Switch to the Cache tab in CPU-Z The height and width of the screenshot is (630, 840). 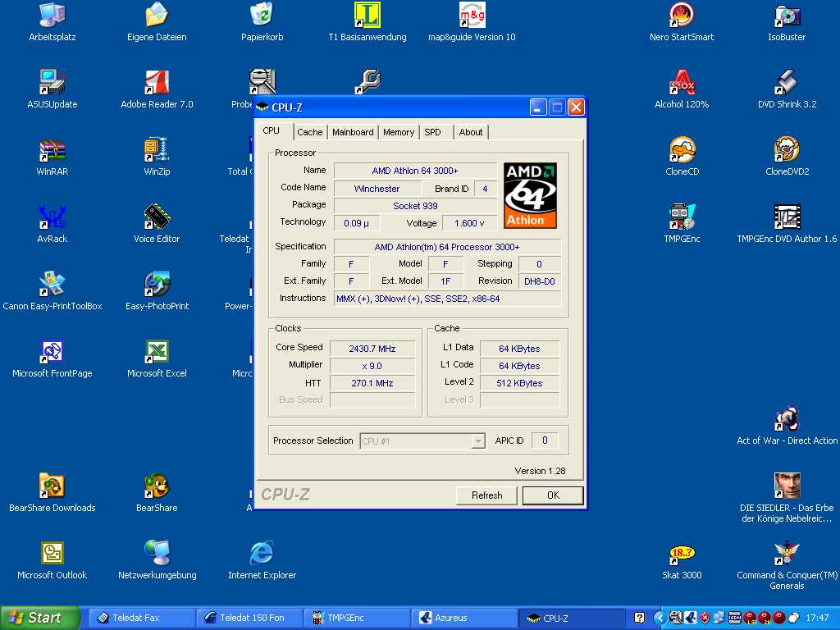(x=309, y=132)
